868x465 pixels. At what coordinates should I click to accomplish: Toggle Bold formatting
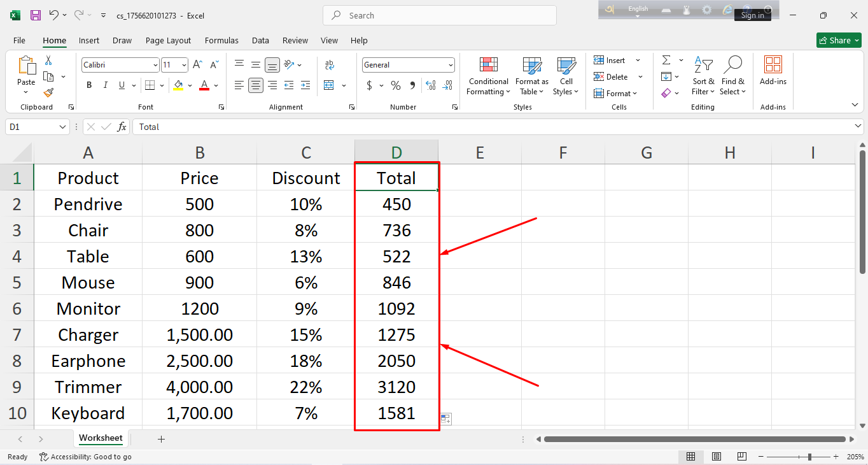point(89,85)
